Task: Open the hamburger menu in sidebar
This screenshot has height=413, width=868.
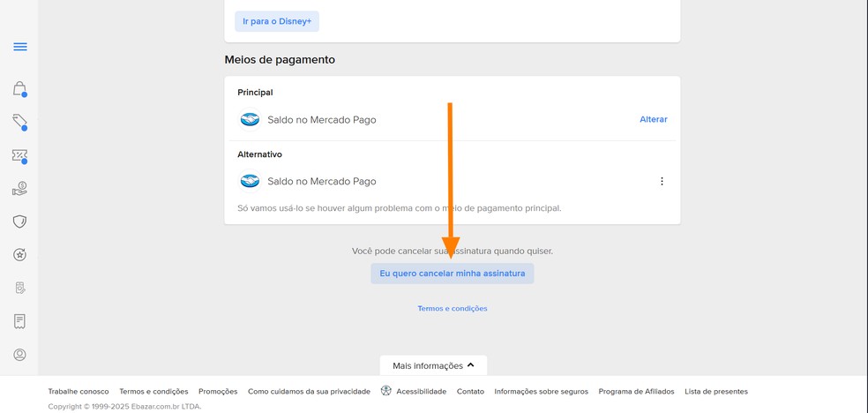Action: (20, 47)
